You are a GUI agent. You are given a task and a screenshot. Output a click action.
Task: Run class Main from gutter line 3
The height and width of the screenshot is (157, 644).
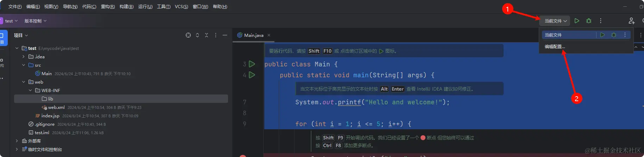[x=252, y=64]
